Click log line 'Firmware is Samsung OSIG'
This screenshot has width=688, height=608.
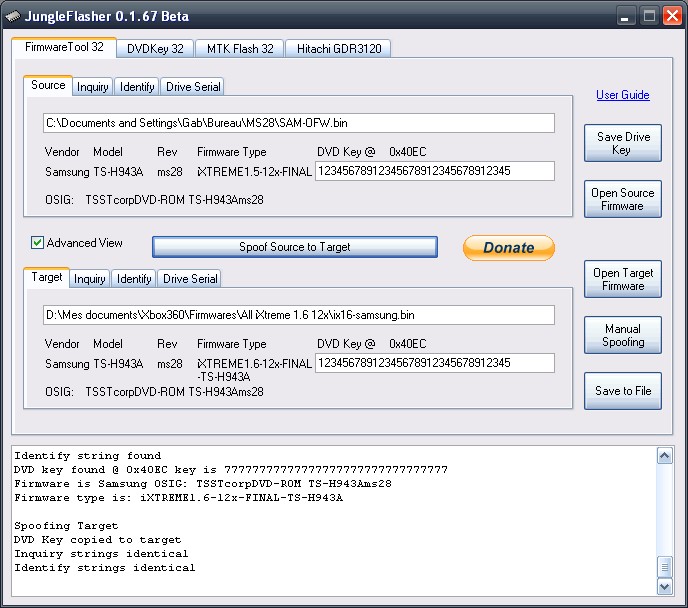point(203,484)
